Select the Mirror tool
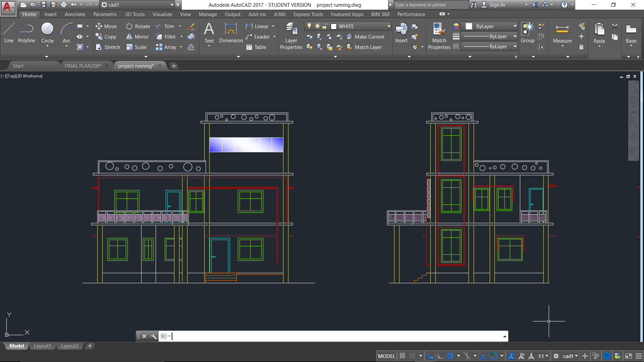The image size is (644, 362). coord(137,37)
